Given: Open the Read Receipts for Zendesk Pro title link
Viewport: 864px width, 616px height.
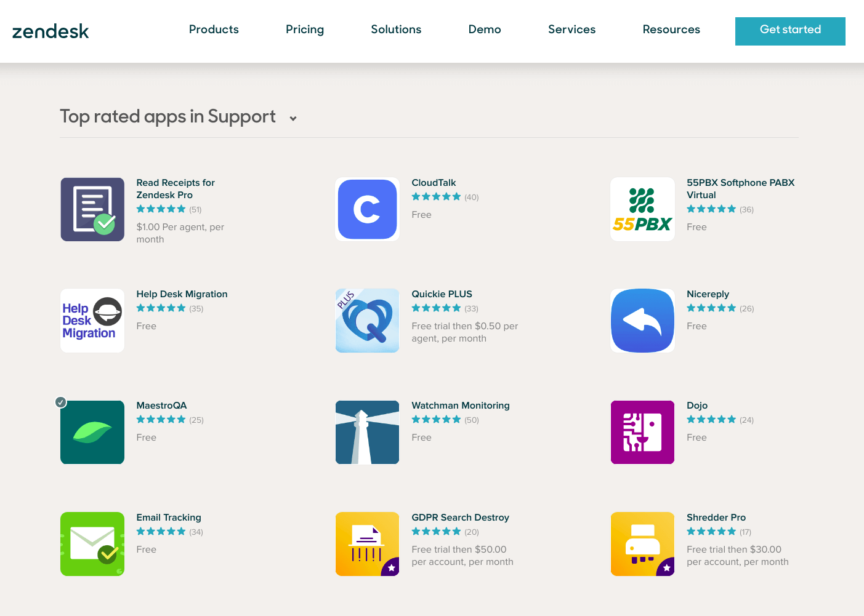Looking at the screenshot, I should 176,189.
